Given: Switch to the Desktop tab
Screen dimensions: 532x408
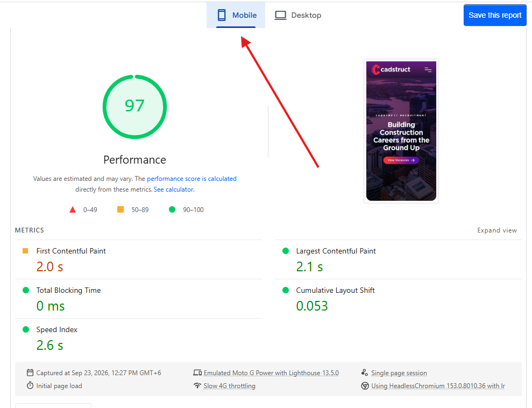Looking at the screenshot, I should point(298,15).
